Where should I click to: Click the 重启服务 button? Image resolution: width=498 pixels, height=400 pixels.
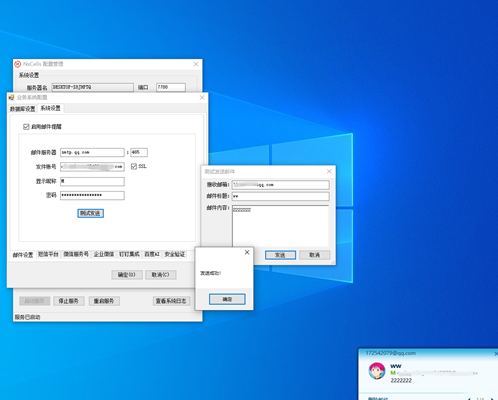[104, 301]
